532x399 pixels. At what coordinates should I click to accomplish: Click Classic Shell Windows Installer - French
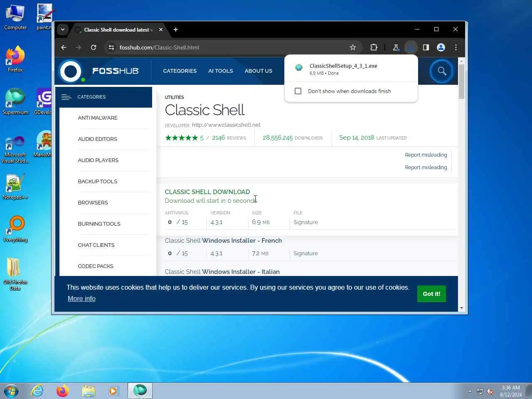223,241
